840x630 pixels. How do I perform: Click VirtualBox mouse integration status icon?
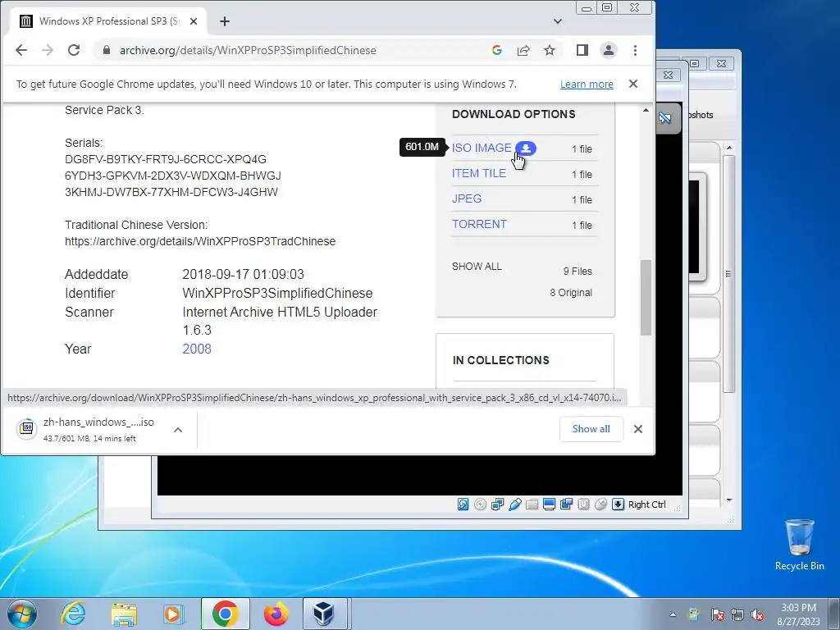(601, 504)
